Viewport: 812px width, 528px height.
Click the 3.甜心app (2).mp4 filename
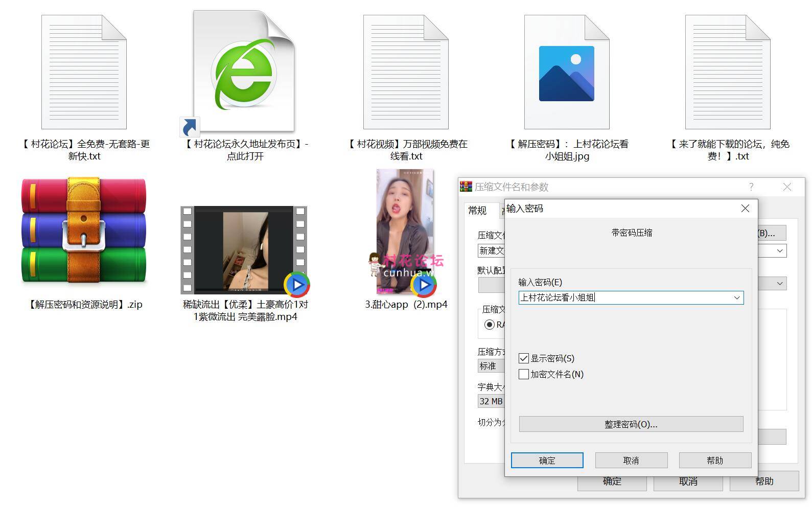[x=406, y=305]
